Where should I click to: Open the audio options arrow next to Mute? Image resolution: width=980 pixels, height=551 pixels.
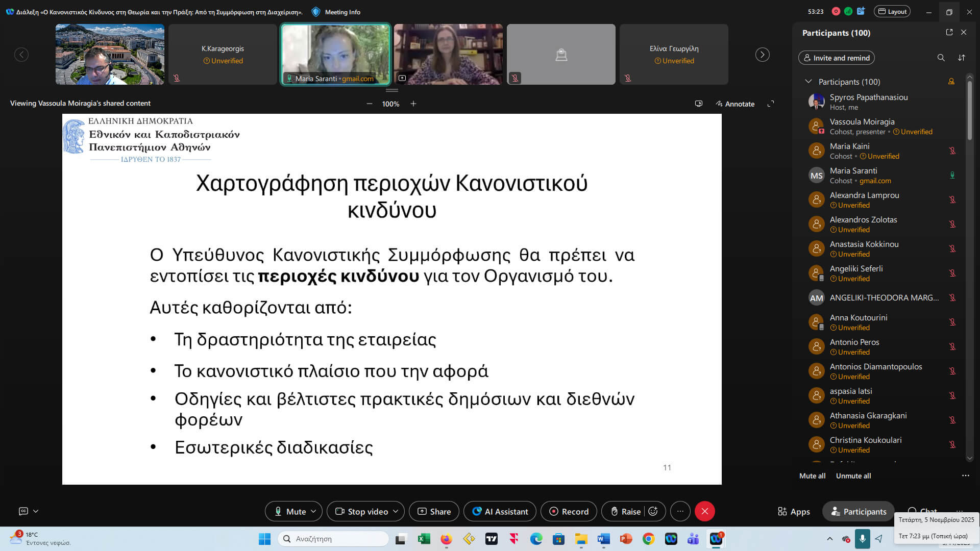pos(313,511)
